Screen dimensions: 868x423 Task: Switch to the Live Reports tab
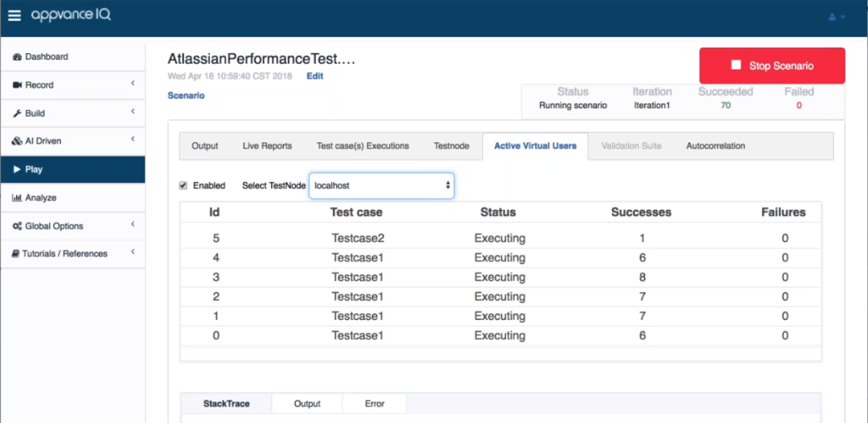click(268, 146)
